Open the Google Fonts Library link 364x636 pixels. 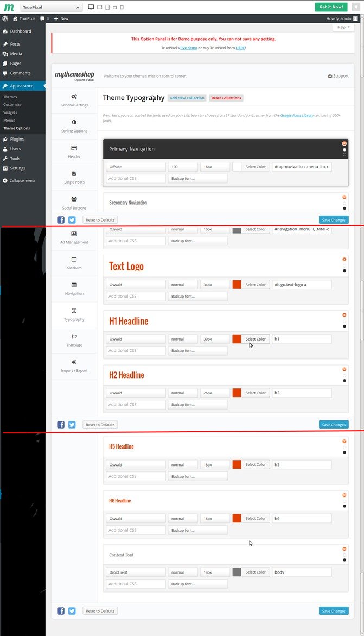point(297,115)
